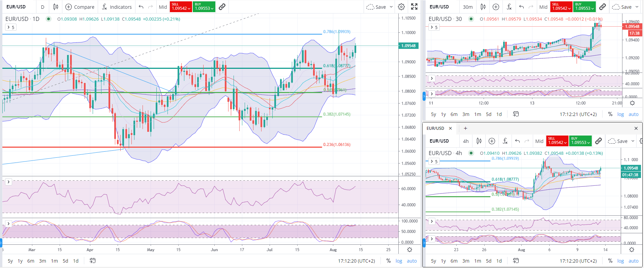Select 6m range under the daily chart
Image resolution: width=644 pixels, height=268 pixels.
coord(31,261)
